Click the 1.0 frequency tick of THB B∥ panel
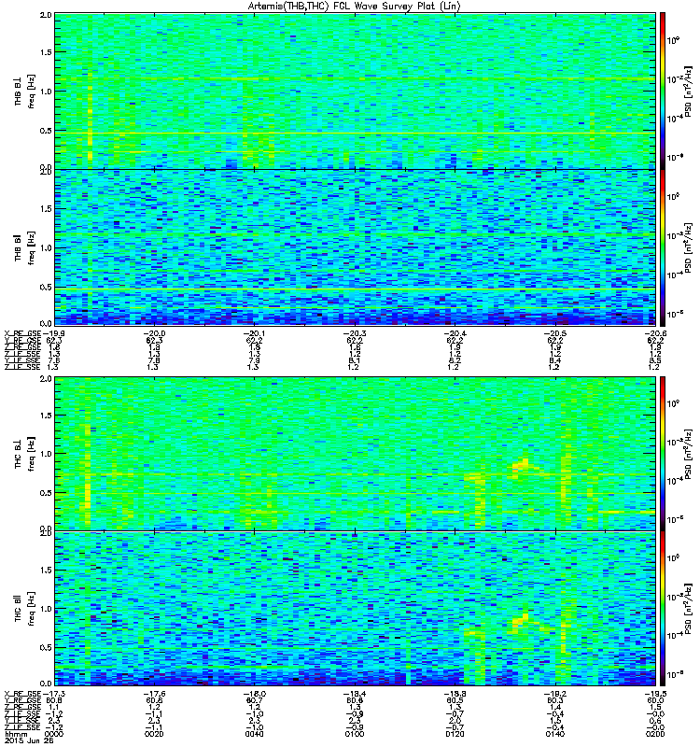Image resolution: width=700 pixels, height=747 pixels. pyautogui.click(x=46, y=247)
